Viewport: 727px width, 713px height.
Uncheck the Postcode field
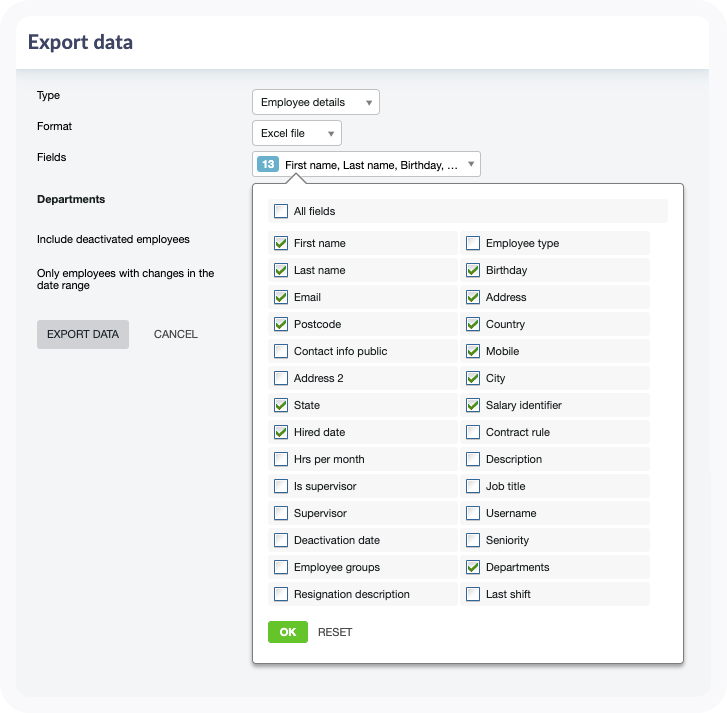coord(281,324)
